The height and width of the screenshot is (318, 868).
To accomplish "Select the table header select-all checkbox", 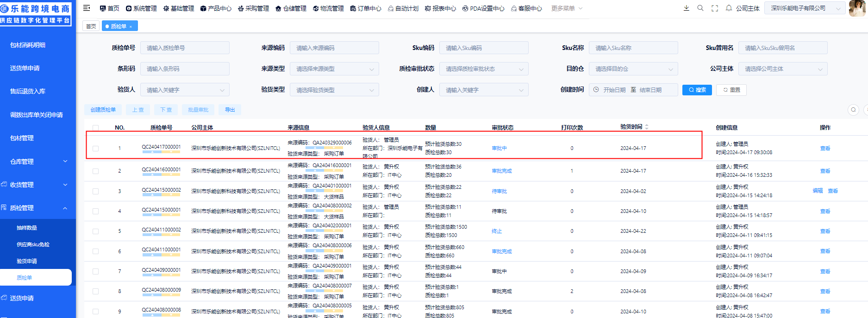I will coord(95,128).
